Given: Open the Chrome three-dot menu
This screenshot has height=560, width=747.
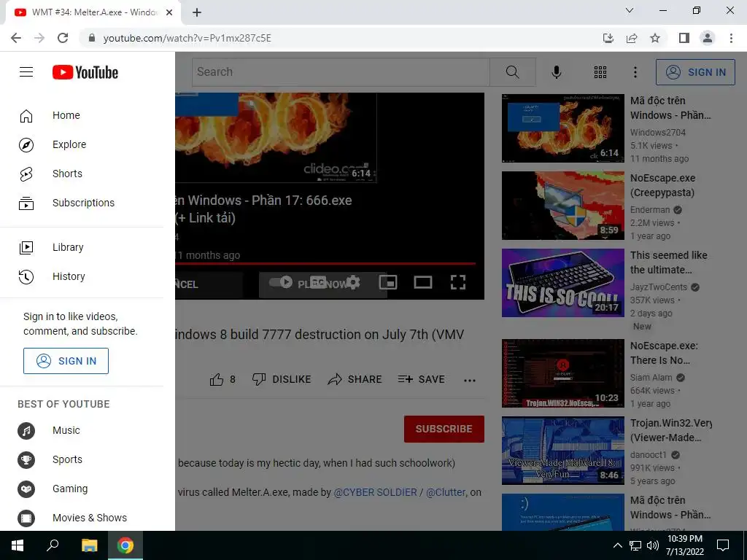Looking at the screenshot, I should tap(731, 38).
